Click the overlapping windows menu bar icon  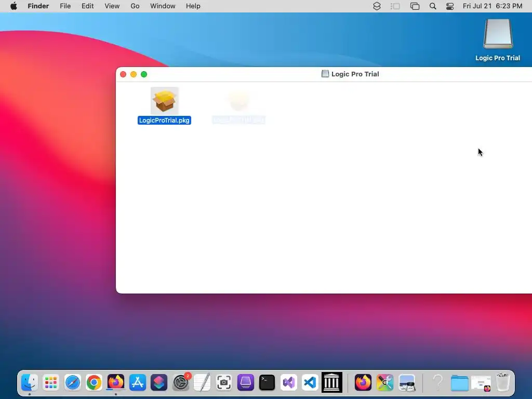click(415, 6)
